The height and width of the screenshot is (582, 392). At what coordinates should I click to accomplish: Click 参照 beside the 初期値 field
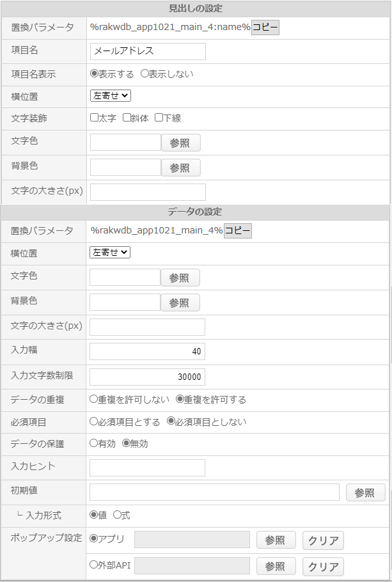(366, 492)
